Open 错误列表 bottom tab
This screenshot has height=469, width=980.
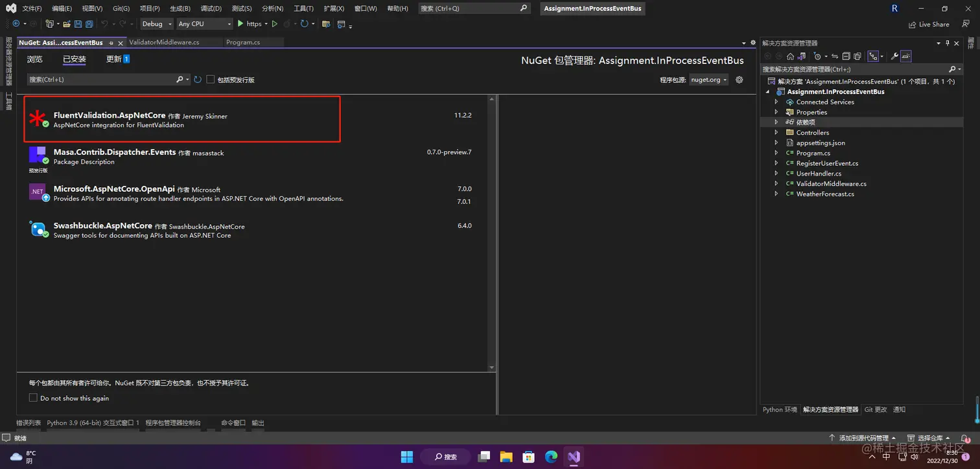pyautogui.click(x=29, y=422)
